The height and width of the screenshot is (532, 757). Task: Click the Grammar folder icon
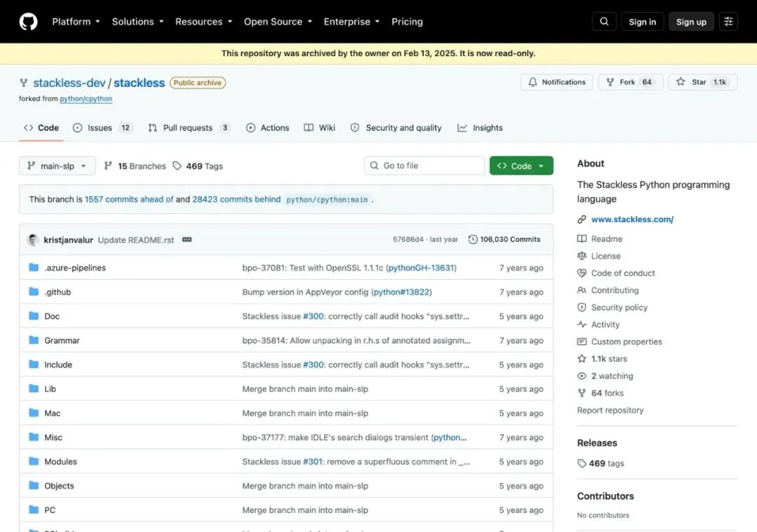[x=34, y=340]
